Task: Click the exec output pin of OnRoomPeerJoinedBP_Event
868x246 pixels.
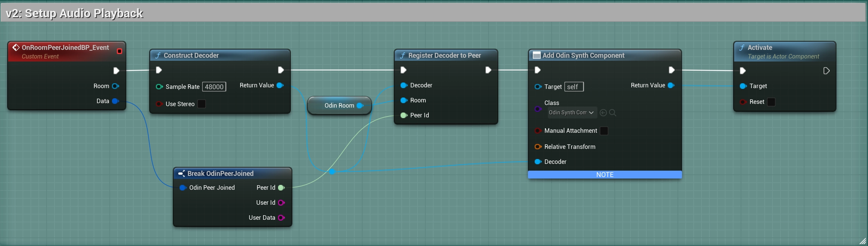Action: [x=116, y=70]
